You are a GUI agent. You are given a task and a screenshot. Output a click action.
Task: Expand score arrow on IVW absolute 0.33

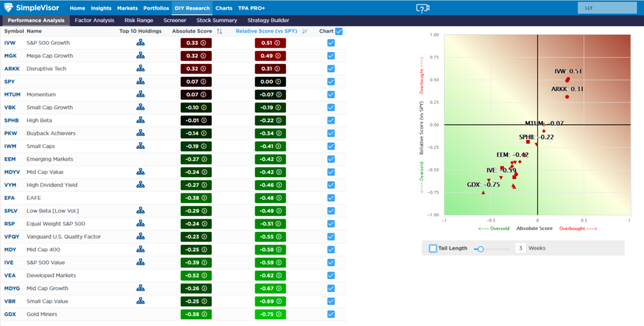pyautogui.click(x=204, y=43)
